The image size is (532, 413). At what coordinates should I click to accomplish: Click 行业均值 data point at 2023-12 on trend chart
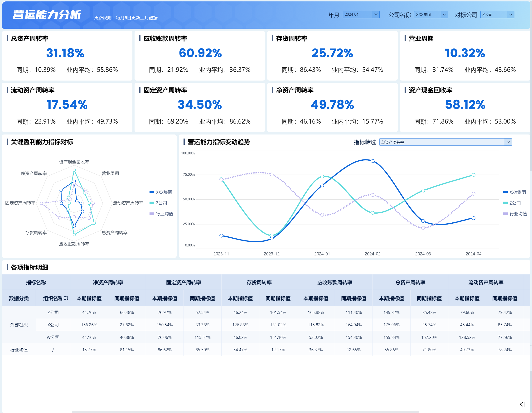coord(272,174)
